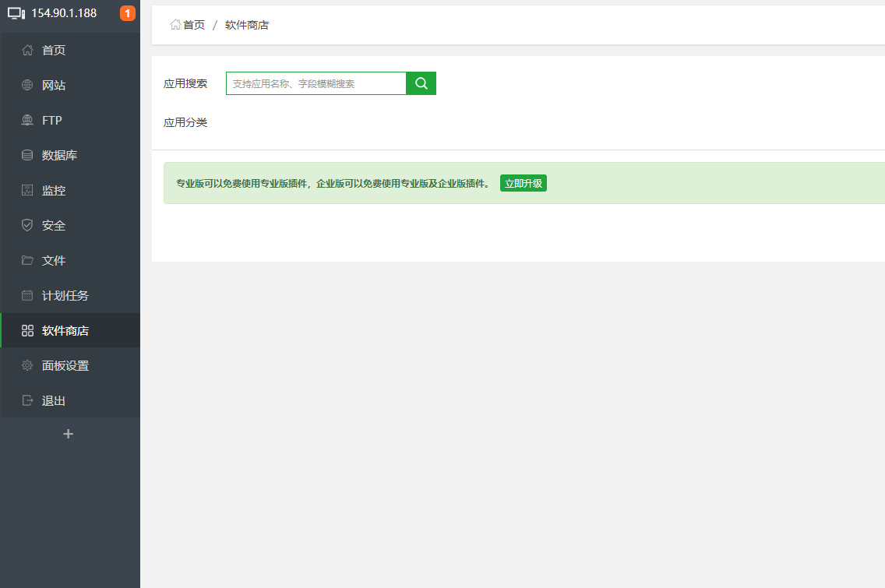Click the server IP 154.90.1.188
The height and width of the screenshot is (588, 885).
point(65,13)
